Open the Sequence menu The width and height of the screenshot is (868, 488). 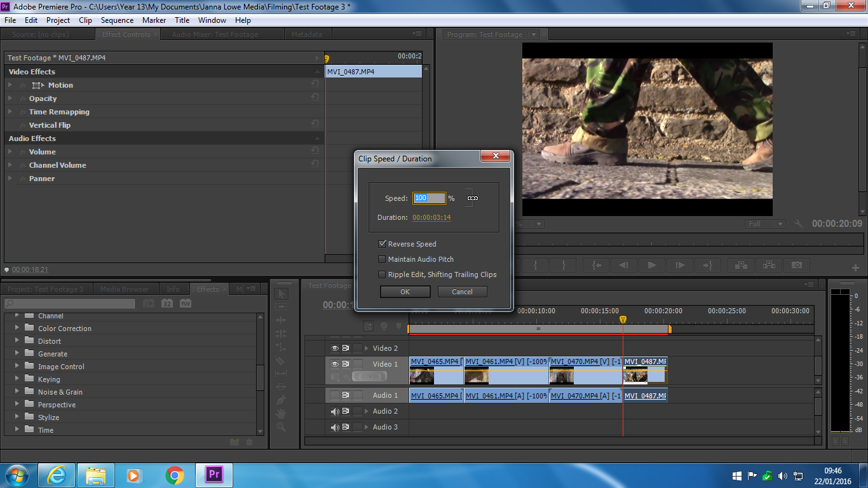click(117, 20)
